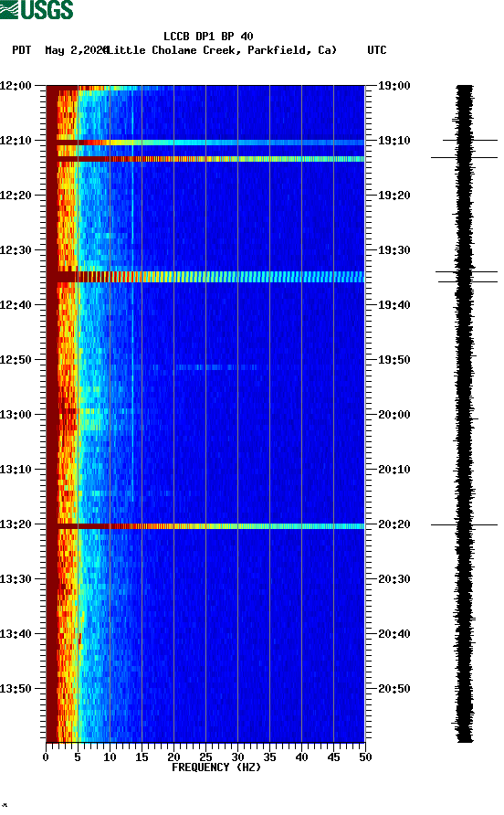The width and height of the screenshot is (504, 815).
Task: Click the 20:40 UTC time label
Action: 394,633
